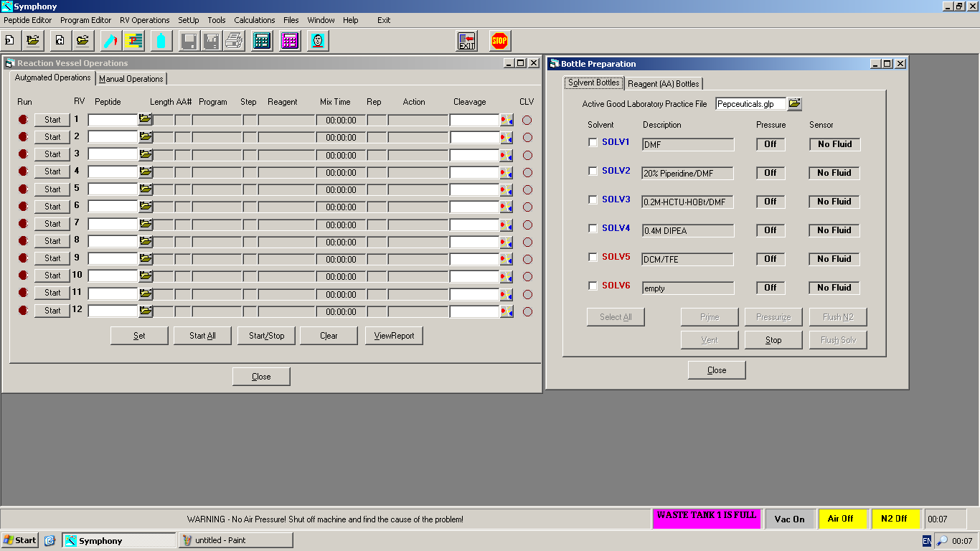The width and height of the screenshot is (980, 551).
Task: Select the bottle preparation icon on the toolbar
Action: click(161, 41)
